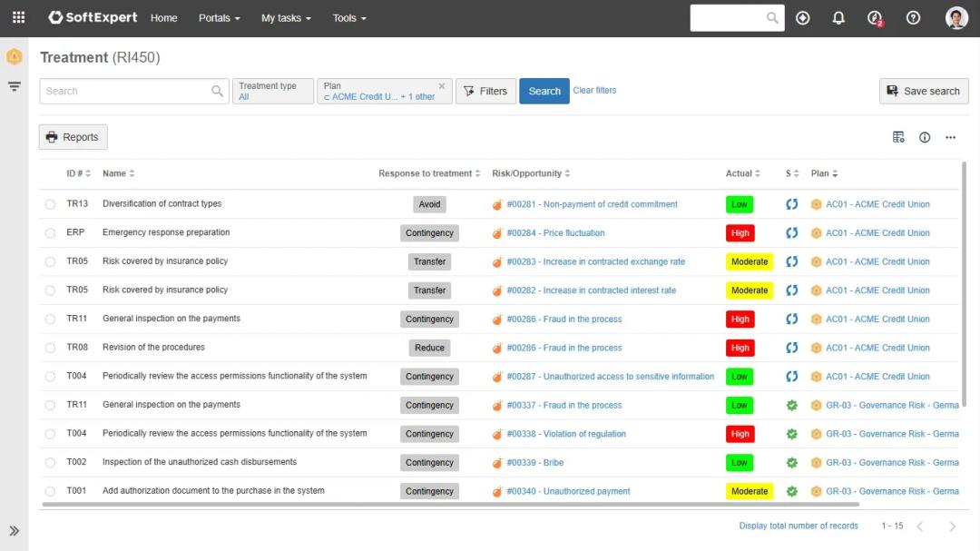Open the My tasks menu

click(x=286, y=18)
